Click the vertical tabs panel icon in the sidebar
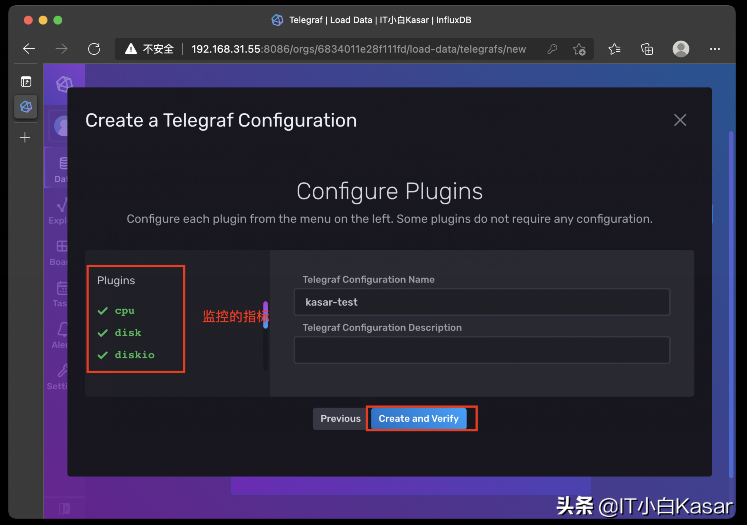Image resolution: width=747 pixels, height=525 pixels. tap(26, 81)
